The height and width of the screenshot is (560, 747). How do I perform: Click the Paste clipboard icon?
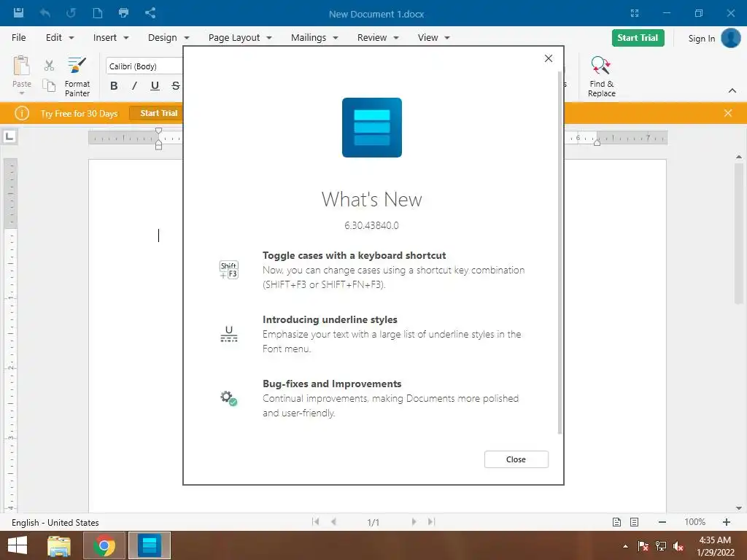point(21,66)
